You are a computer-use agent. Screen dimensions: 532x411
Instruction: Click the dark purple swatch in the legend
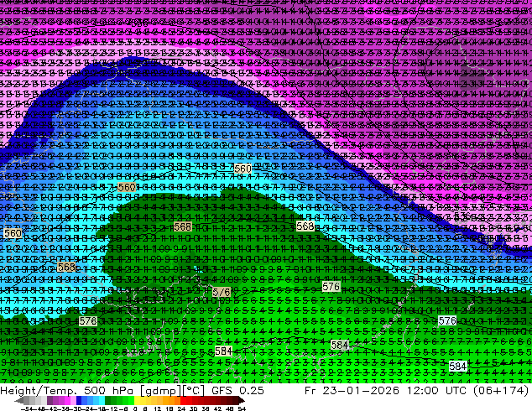click(50, 400)
